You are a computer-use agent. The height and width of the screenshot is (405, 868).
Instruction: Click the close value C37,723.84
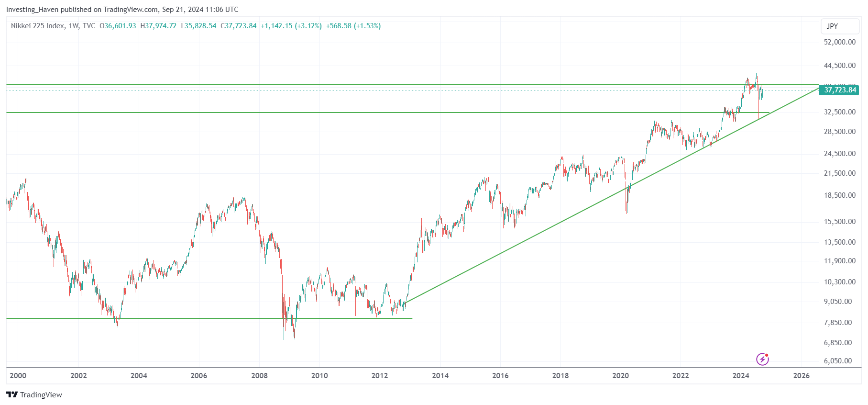(239, 26)
